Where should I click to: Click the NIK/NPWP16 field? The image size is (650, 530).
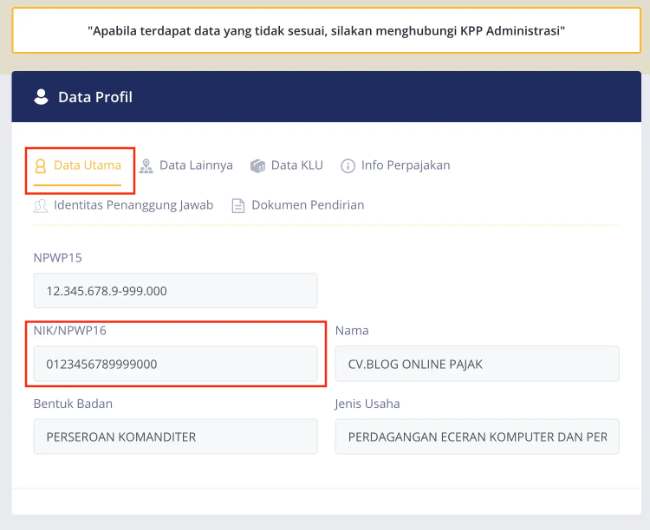(175, 364)
